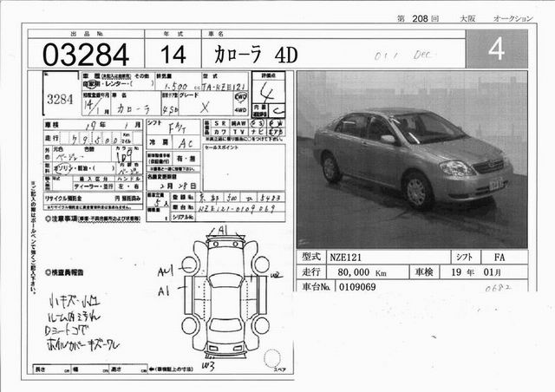This screenshot has width=555, height=392.
Task: Click the スペア spare tire circle
Action: coord(272,357)
